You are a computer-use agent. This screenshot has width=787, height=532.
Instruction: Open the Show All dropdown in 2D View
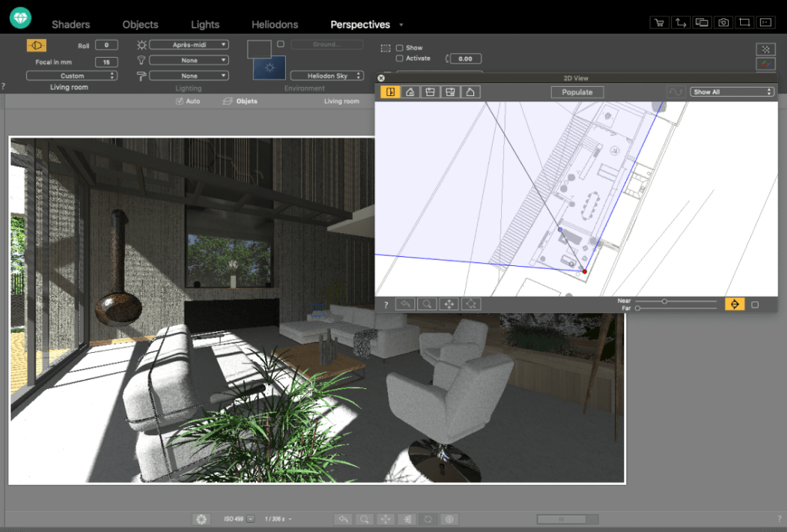point(731,91)
